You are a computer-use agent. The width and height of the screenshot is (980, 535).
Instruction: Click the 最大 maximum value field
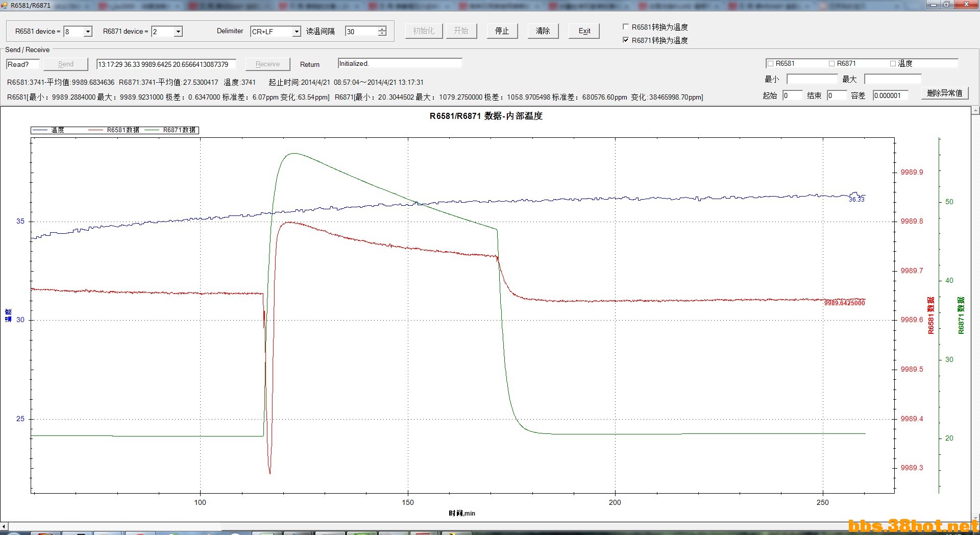pos(893,79)
